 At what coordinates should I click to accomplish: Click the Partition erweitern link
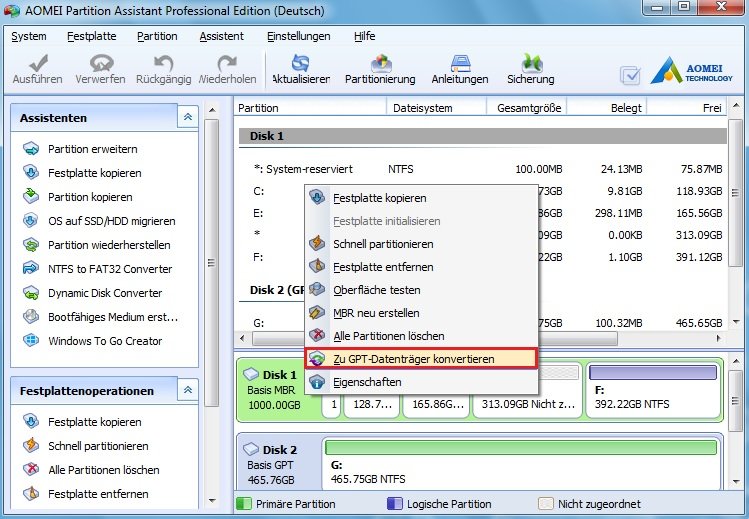click(x=93, y=149)
